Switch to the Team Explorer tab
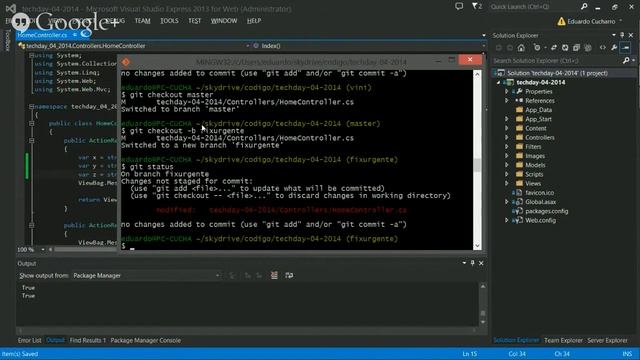Image resolution: width=640 pixels, height=360 pixels. tap(563, 340)
